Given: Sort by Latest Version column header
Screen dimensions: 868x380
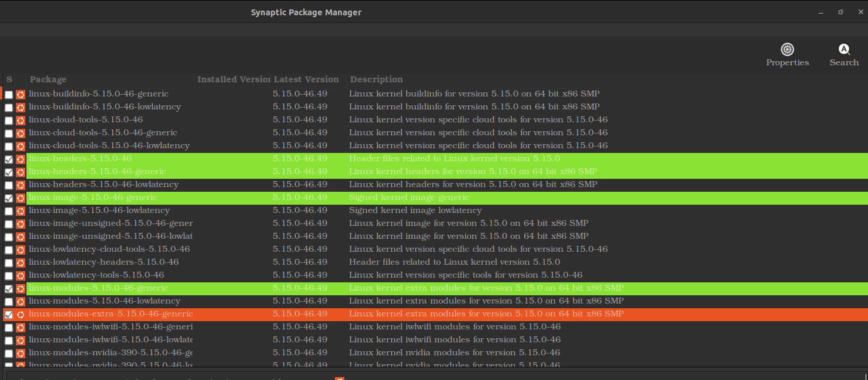Looking at the screenshot, I should [307, 79].
